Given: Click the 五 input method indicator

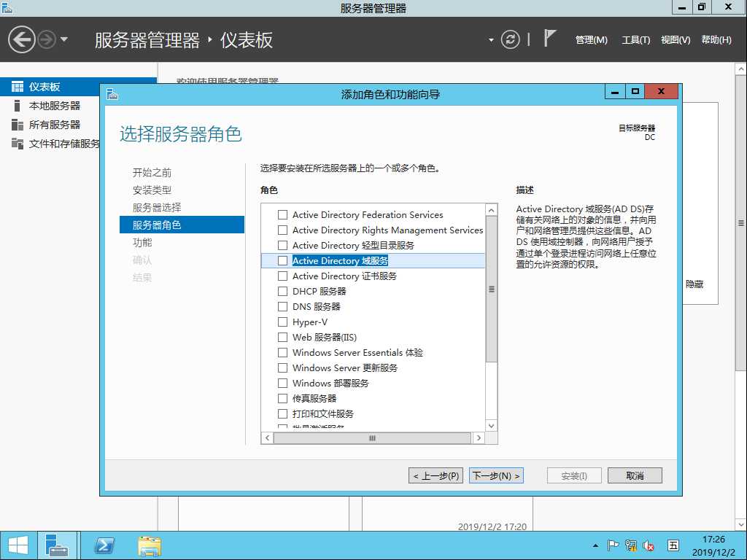Looking at the screenshot, I should pyautogui.click(x=673, y=545).
